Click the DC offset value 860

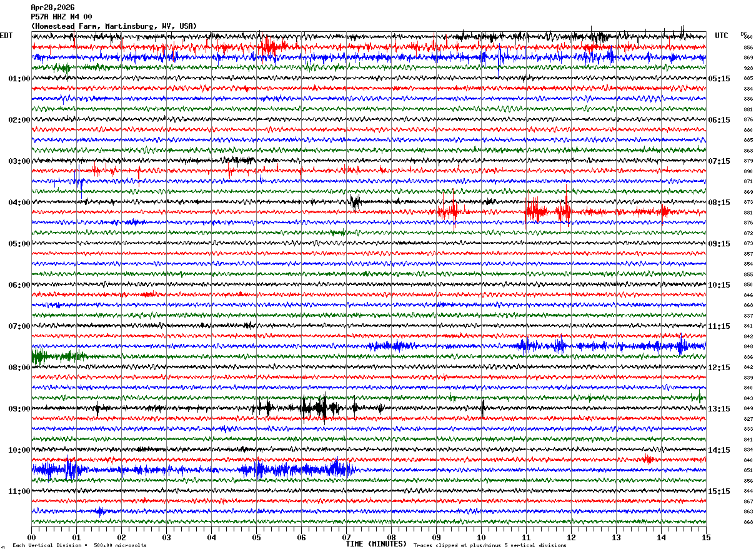coord(748,38)
